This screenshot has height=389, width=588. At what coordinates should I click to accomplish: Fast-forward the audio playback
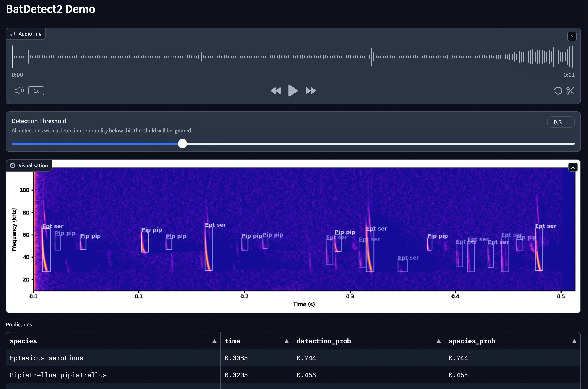click(311, 90)
